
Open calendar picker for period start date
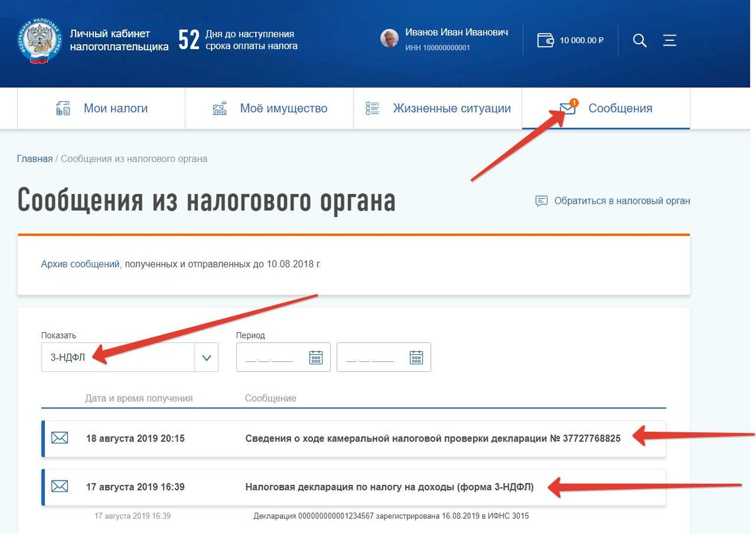pyautogui.click(x=316, y=357)
